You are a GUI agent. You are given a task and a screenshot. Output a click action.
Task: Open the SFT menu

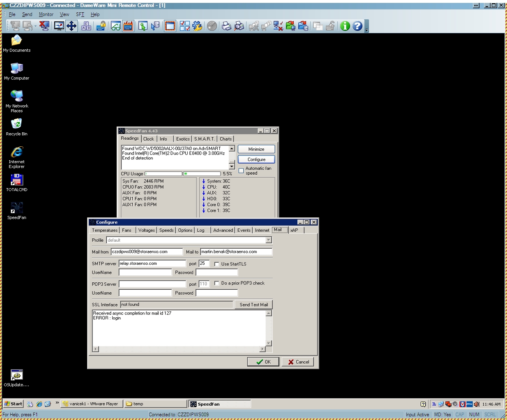tap(80, 14)
